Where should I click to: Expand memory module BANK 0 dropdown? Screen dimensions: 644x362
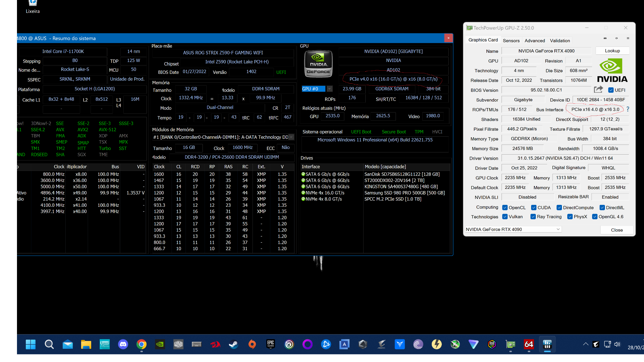point(291,137)
